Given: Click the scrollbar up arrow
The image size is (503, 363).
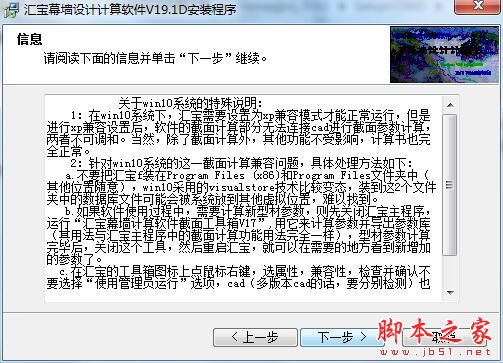Looking at the screenshot, I should click(x=450, y=105).
